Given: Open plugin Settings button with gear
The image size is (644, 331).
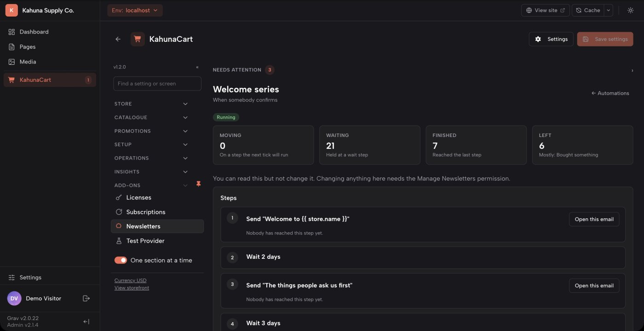Looking at the screenshot, I should (551, 39).
